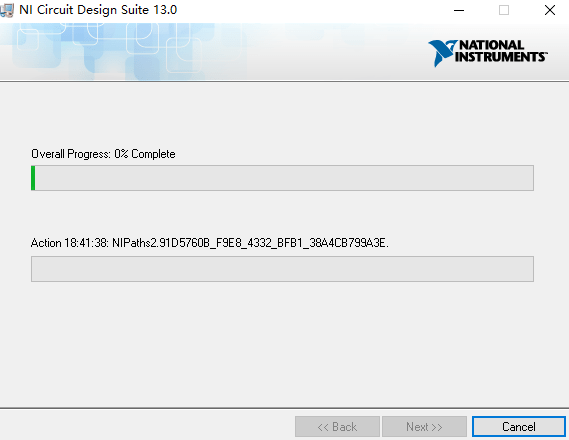Close the installer window
The height and width of the screenshot is (440, 569).
tap(550, 10)
